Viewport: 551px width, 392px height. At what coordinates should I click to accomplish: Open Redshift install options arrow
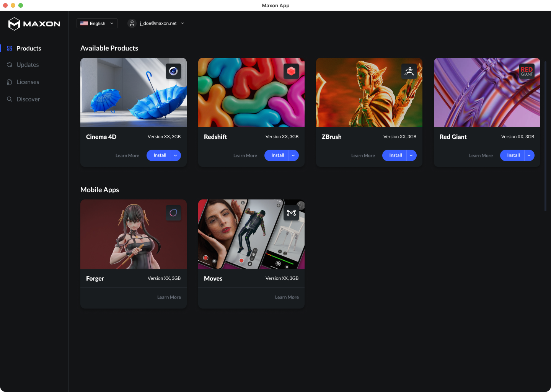point(293,155)
